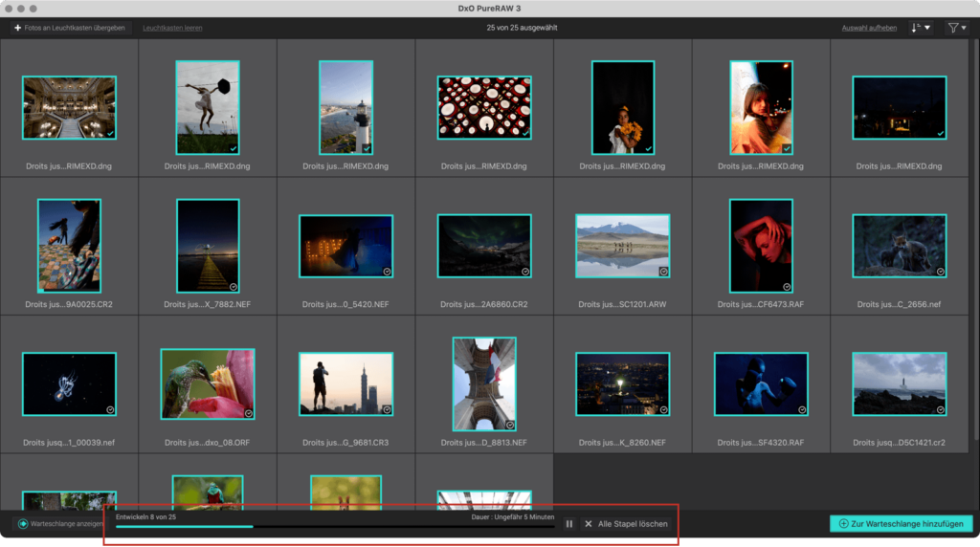Viewport: 980px width, 547px height.
Task: Toggle checkmark on X_7882.NEF pier photo
Action: tap(234, 287)
